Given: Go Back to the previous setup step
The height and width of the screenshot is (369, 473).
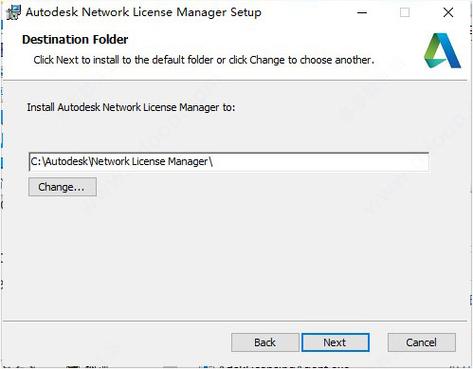Looking at the screenshot, I should [265, 342].
